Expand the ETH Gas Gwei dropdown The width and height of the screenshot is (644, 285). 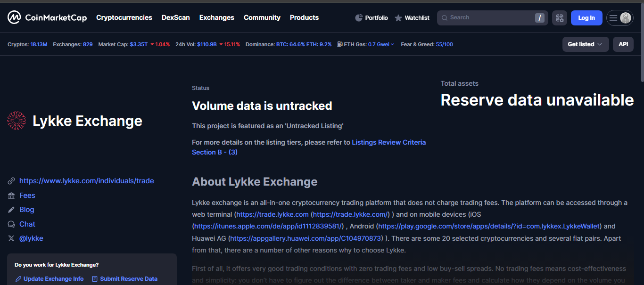point(381,44)
